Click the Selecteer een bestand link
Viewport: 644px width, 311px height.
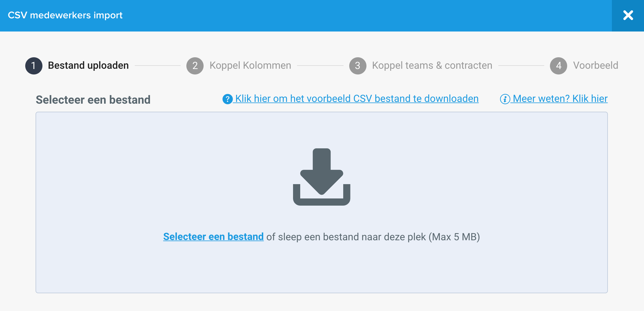point(213,237)
